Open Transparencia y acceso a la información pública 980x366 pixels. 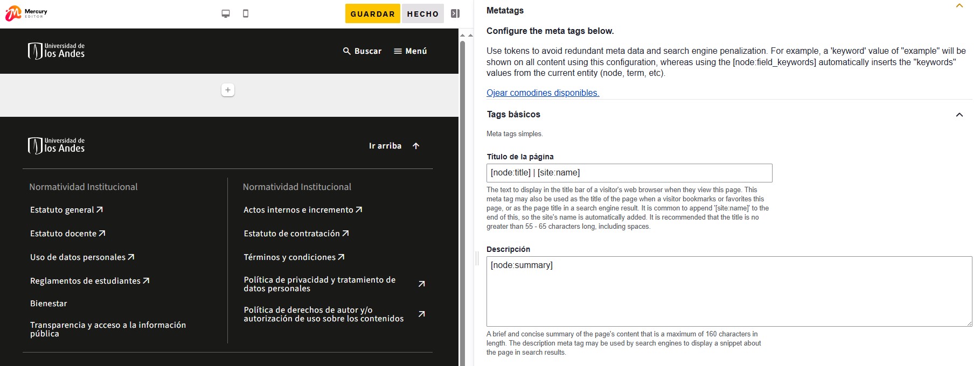tap(108, 329)
